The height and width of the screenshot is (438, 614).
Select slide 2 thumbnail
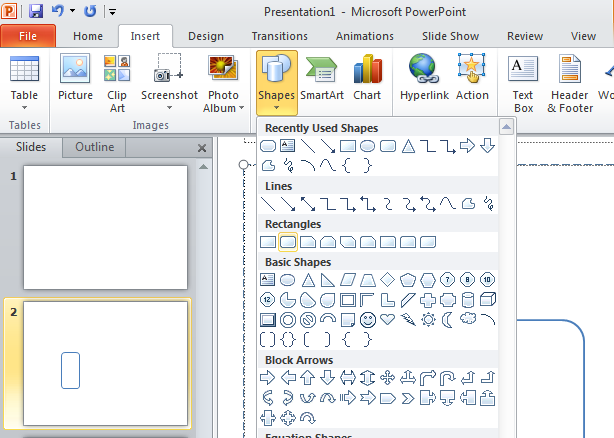click(105, 363)
